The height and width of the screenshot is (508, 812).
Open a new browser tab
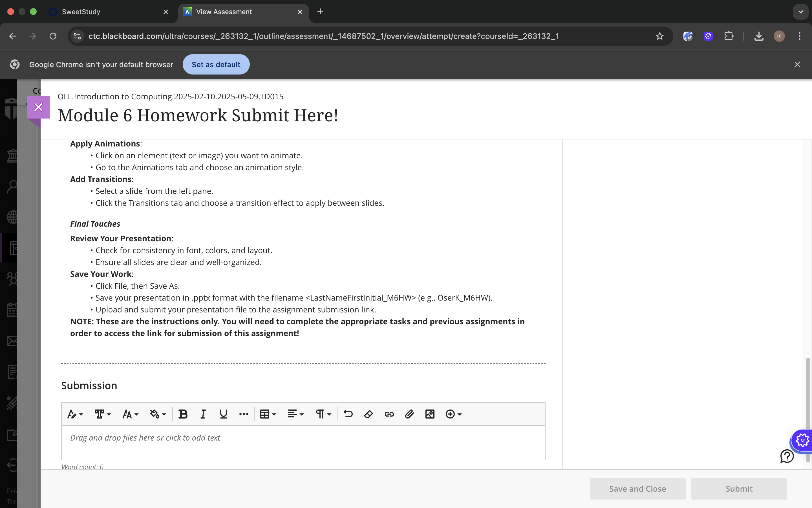(320, 11)
